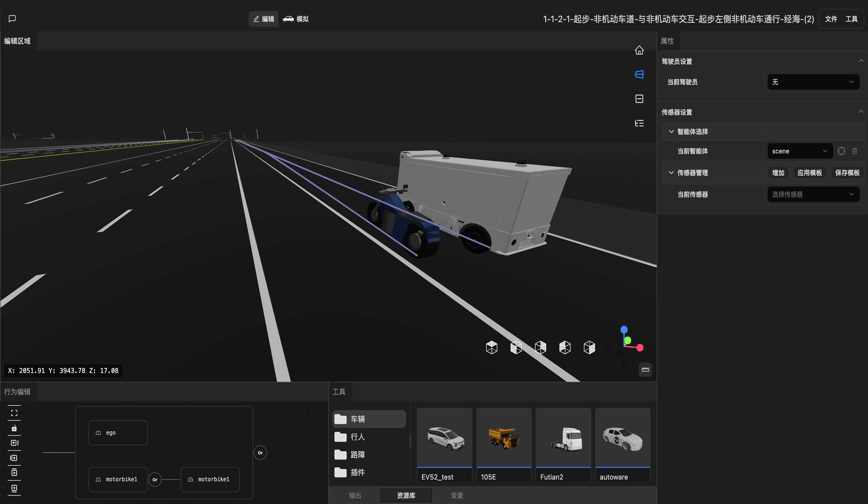The image size is (868, 504).
Task: Click the comment bubble icon at top left
Action: [12, 19]
